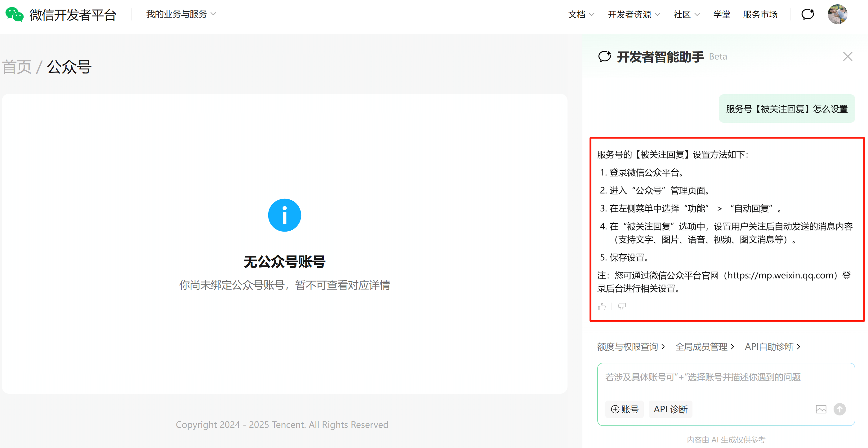Click the image upload icon in chat box

coord(821,409)
